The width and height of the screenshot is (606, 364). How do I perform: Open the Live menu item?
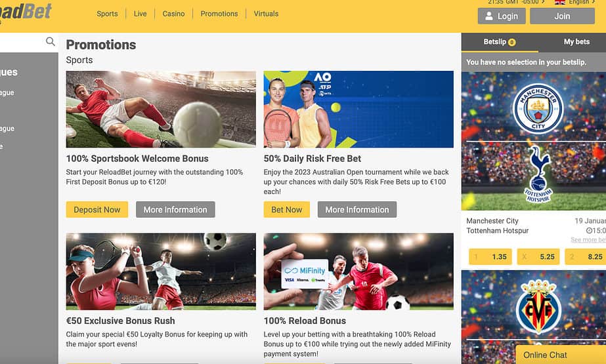[x=140, y=14]
